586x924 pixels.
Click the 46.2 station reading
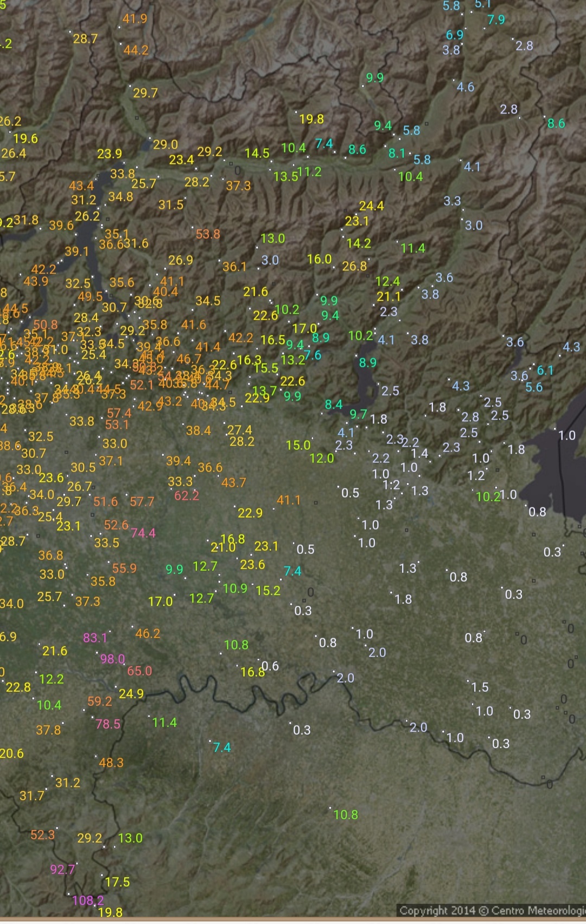[x=148, y=633]
